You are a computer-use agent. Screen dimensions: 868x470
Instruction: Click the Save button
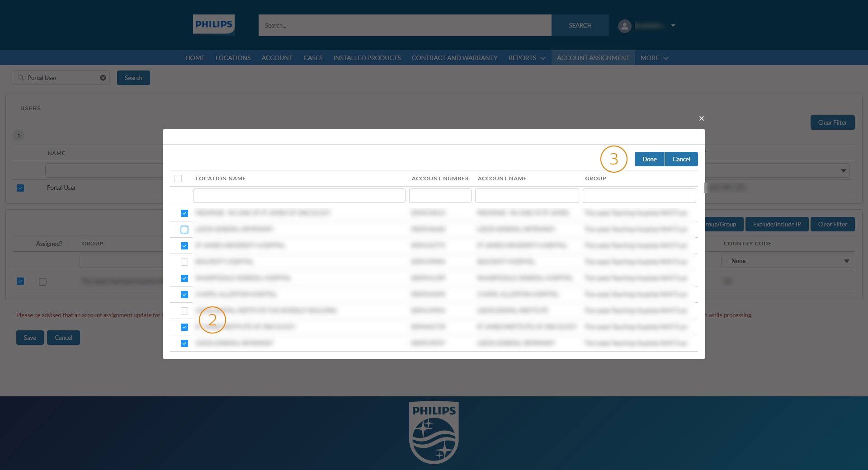point(30,338)
